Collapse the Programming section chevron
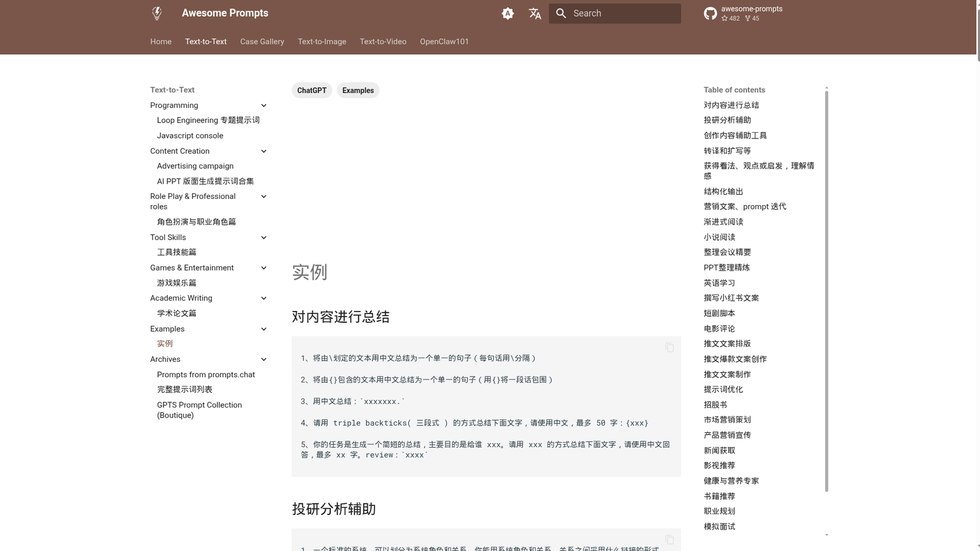 pyautogui.click(x=264, y=105)
